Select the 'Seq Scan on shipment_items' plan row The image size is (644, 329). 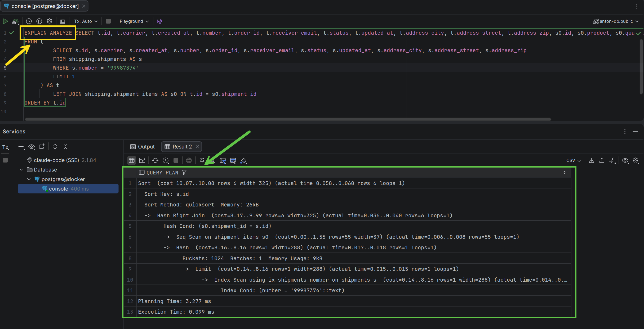[354, 237]
